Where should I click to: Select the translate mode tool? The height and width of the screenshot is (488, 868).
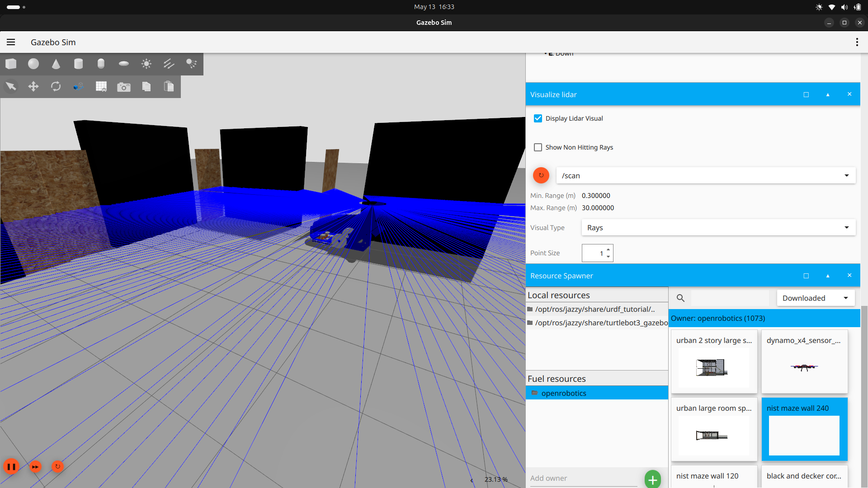[33, 86]
